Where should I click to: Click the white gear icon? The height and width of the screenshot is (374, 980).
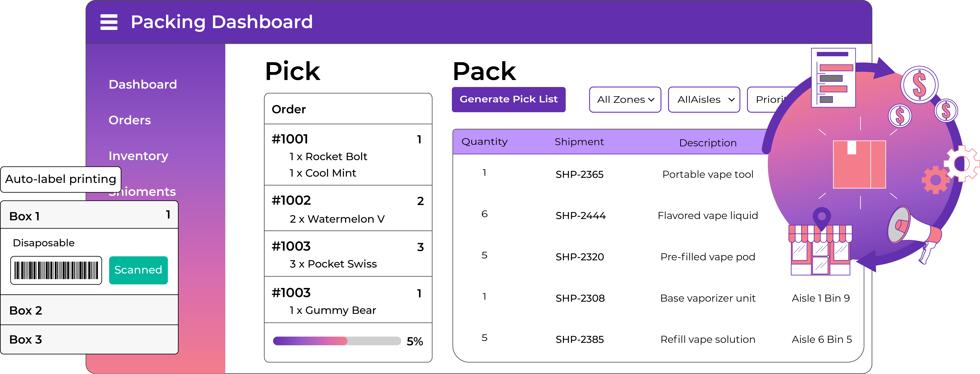962,164
